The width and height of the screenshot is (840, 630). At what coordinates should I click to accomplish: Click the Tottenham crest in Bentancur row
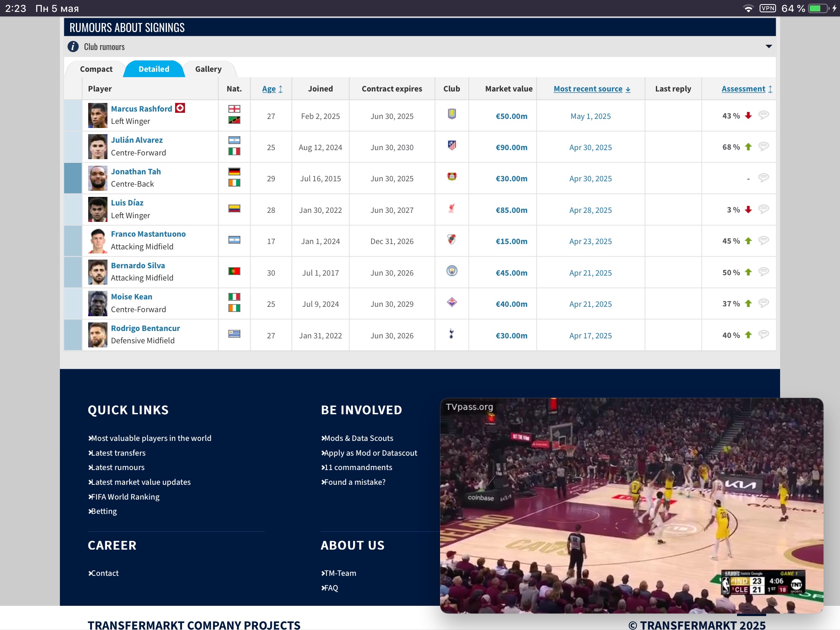coord(452,334)
